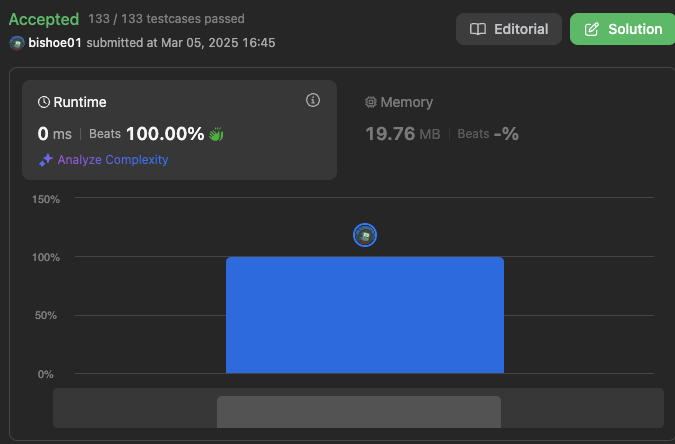
Task: Click the 50% axis label
Action: (x=46, y=315)
